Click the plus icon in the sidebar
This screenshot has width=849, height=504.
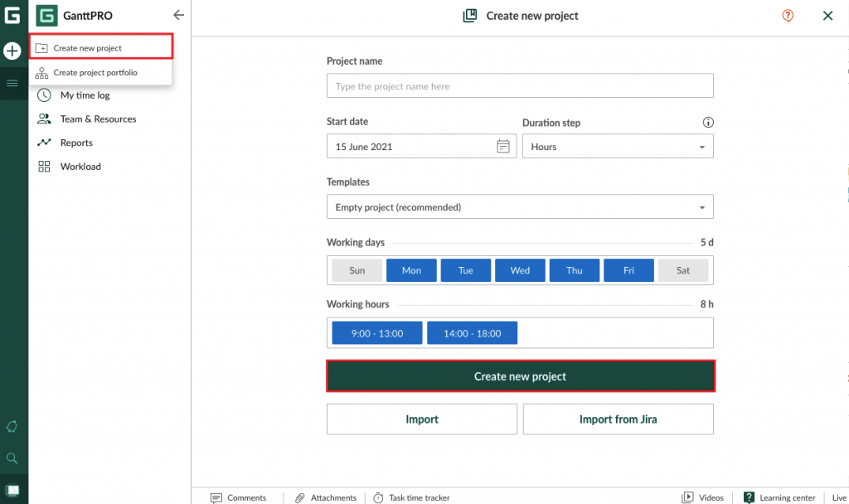[12, 51]
